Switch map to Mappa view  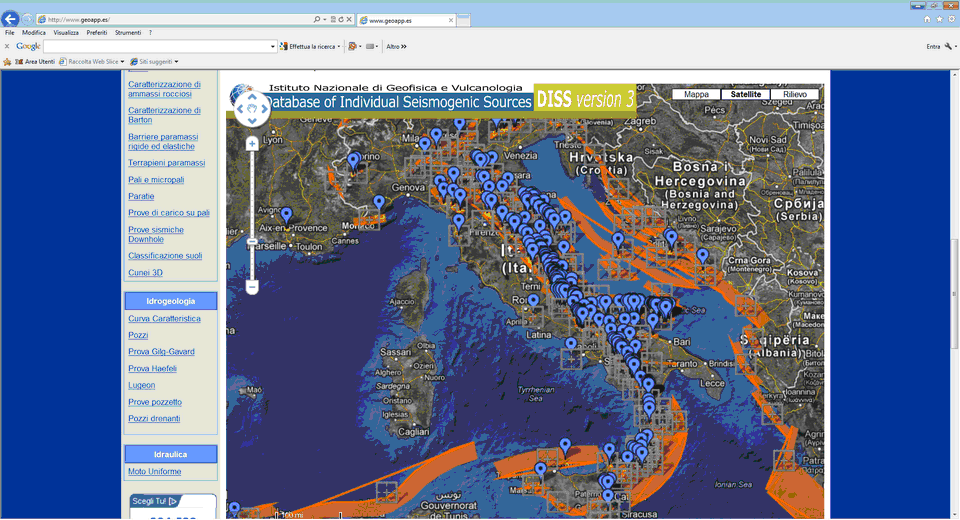point(696,94)
